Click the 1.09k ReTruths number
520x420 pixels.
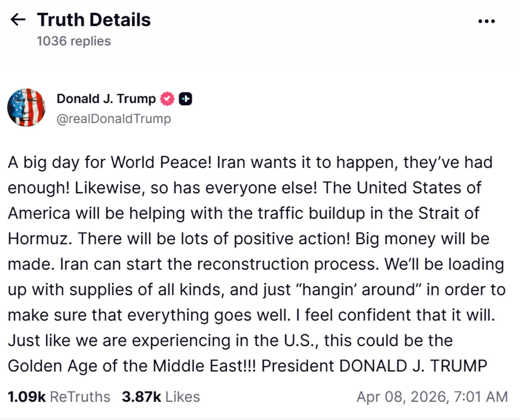(x=27, y=397)
